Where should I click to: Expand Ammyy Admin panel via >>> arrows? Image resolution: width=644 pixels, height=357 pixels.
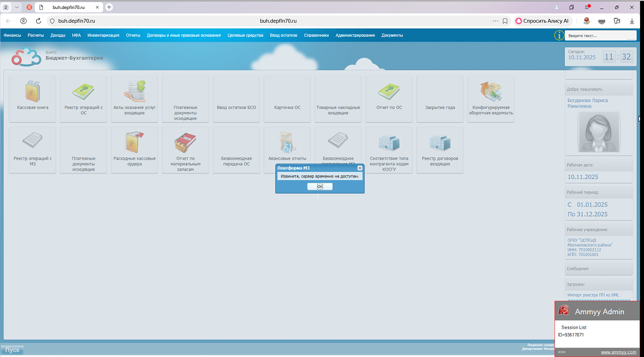click(562, 352)
